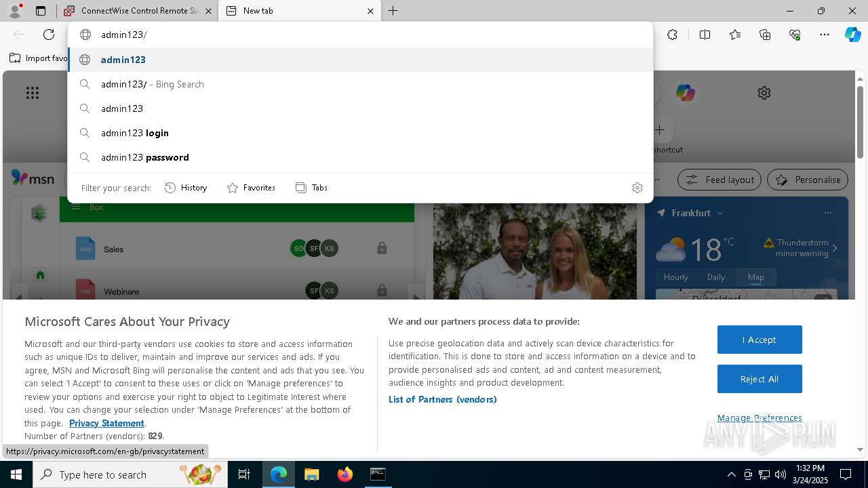Open a new browser tab with plus button
Viewport: 868px width, 488px height.
(x=393, y=11)
